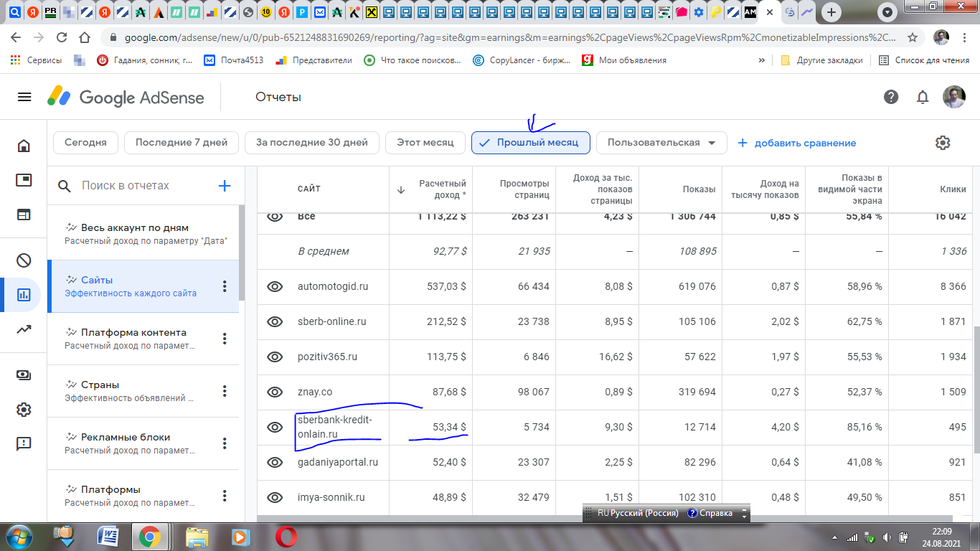Choose the Последние 7 дней range
The height and width of the screenshot is (551, 980).
click(x=182, y=143)
